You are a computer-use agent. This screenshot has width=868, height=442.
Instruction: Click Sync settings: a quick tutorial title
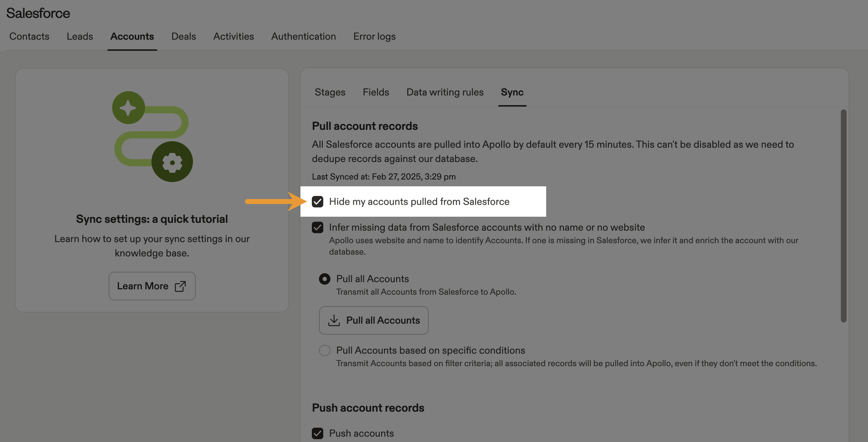[x=152, y=219]
